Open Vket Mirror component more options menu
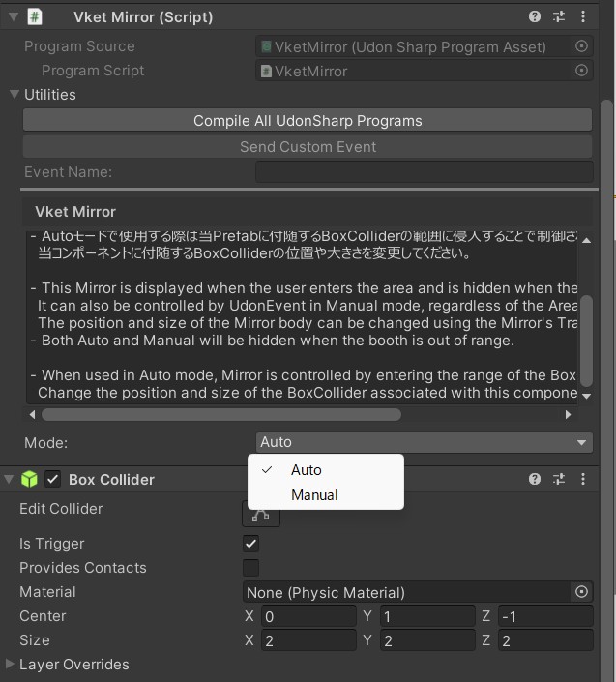 583,16
